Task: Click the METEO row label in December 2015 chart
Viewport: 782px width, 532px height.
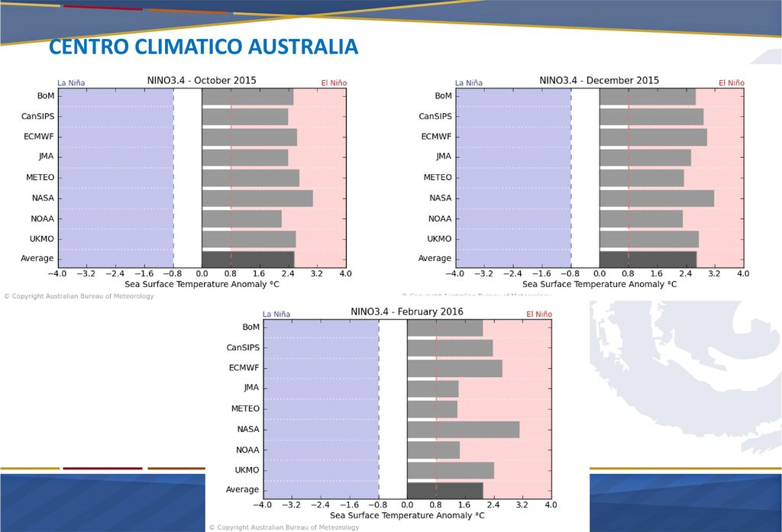Action: coord(438,178)
